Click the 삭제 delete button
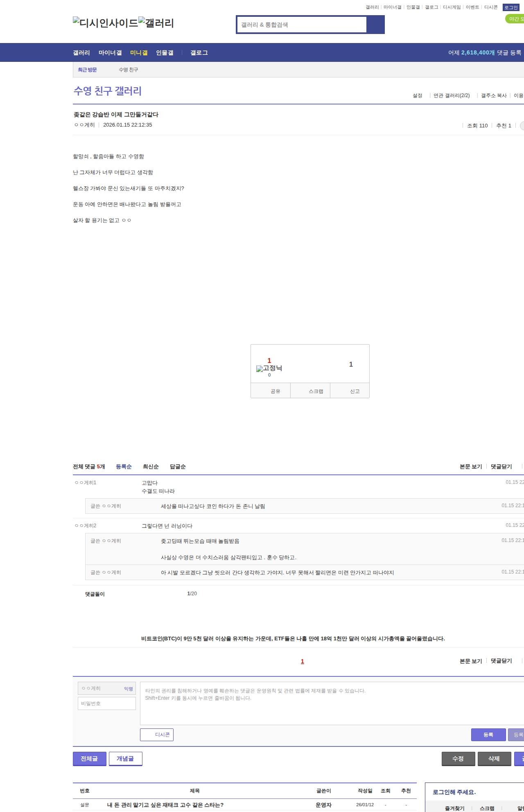The height and width of the screenshot is (812, 524). click(x=495, y=759)
